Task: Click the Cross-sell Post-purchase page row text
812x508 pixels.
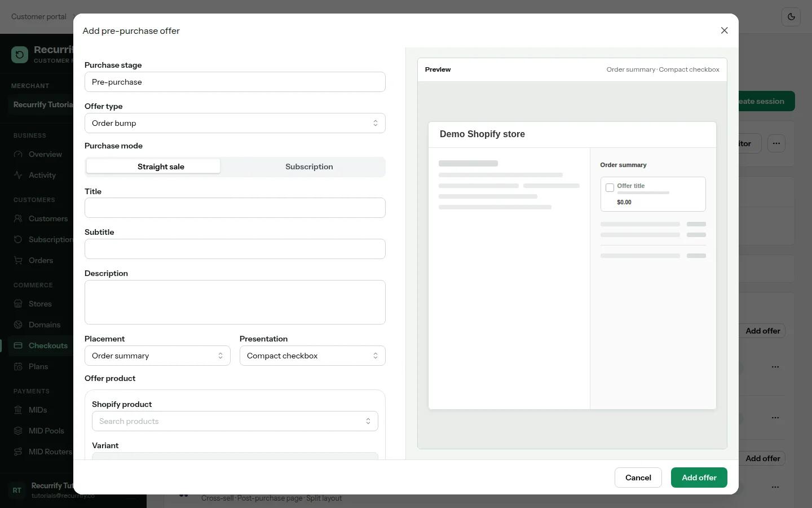Action: click(x=271, y=498)
